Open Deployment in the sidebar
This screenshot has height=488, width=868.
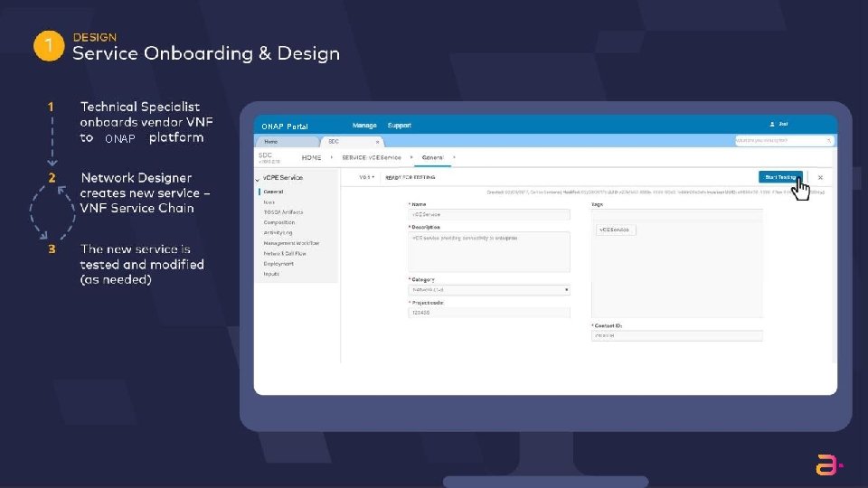278,263
